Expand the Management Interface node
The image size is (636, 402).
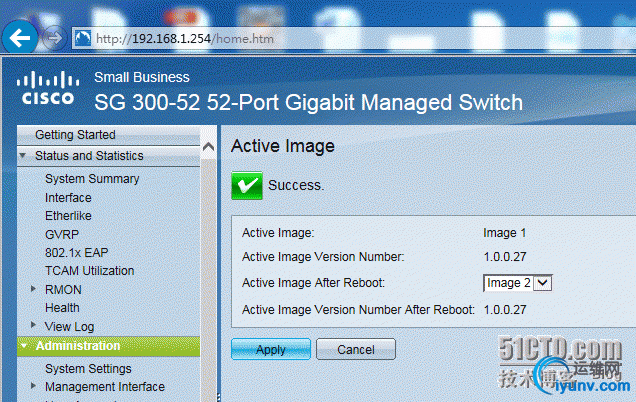[x=34, y=387]
